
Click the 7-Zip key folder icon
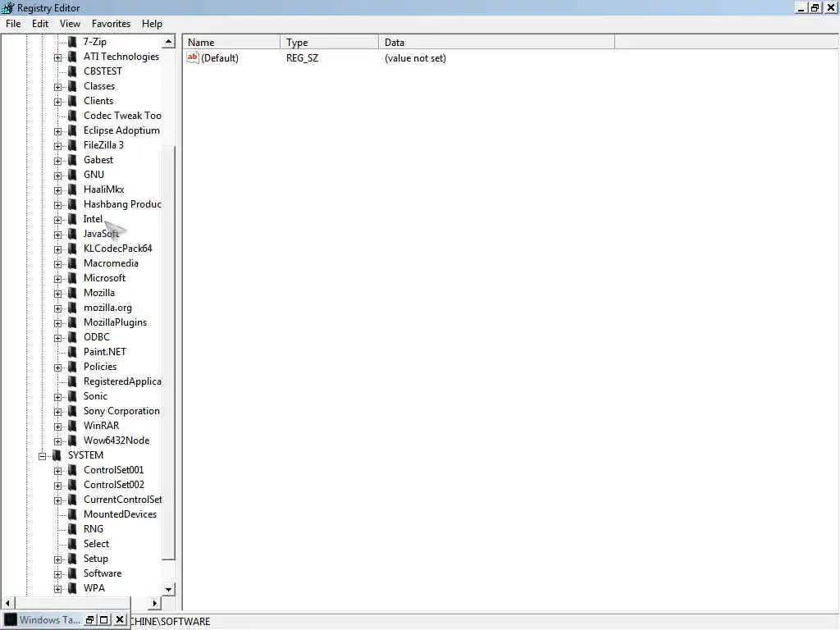click(72, 42)
